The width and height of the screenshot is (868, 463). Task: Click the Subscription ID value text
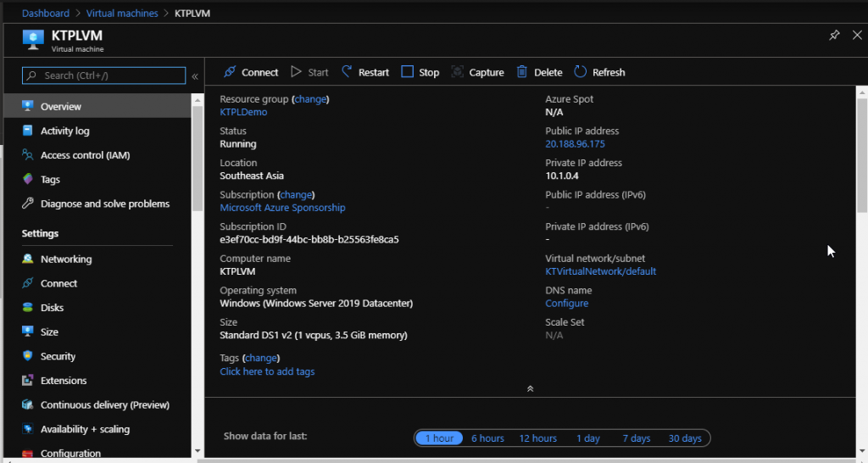(x=309, y=240)
